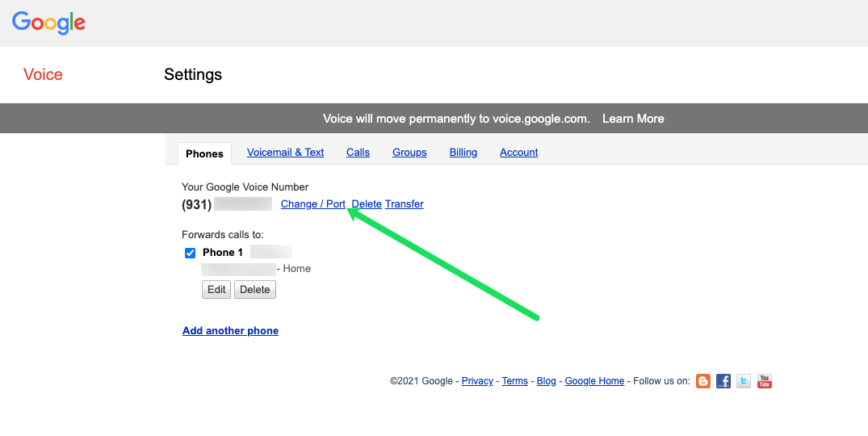Screen dimensions: 868x436
Task: Open the Calls tab
Action: pos(358,153)
